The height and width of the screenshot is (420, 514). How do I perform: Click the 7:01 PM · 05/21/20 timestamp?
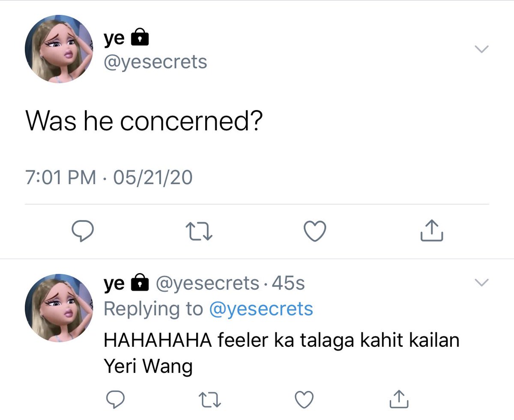pos(108,177)
